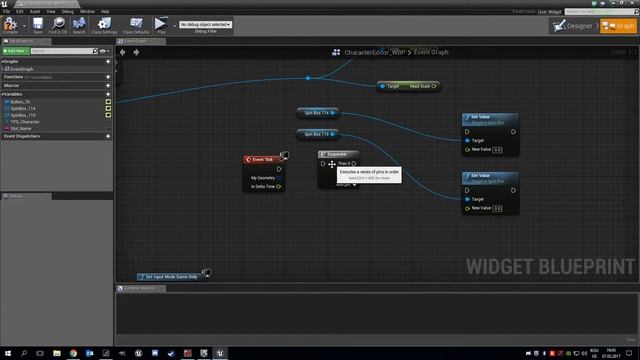The image size is (640, 360).
Task: Click CharacterEditor_WBP in the graph breadcrumb
Action: pos(375,52)
